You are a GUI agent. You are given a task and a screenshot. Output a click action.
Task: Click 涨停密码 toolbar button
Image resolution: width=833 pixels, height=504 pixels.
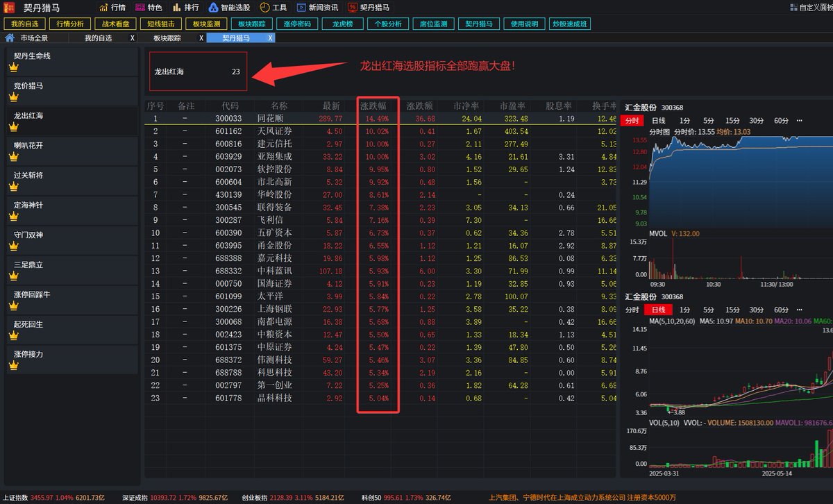pos(297,24)
